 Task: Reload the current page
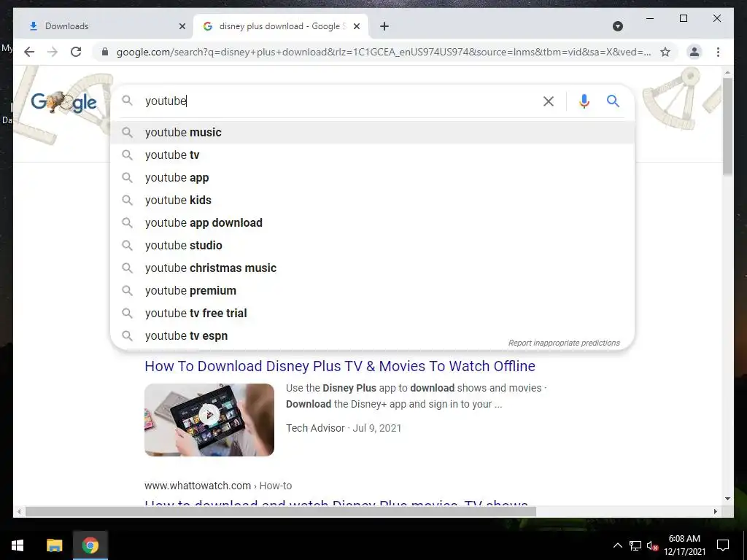(76, 52)
